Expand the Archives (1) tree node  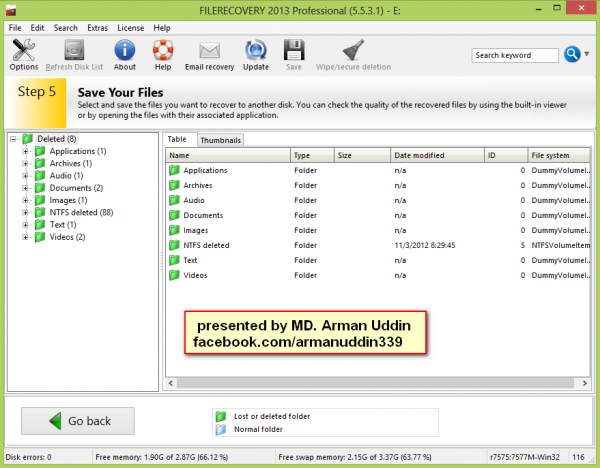click(25, 163)
